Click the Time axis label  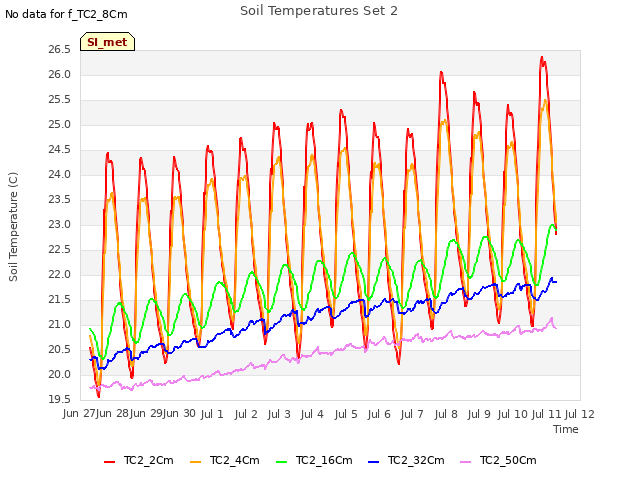[566, 429]
